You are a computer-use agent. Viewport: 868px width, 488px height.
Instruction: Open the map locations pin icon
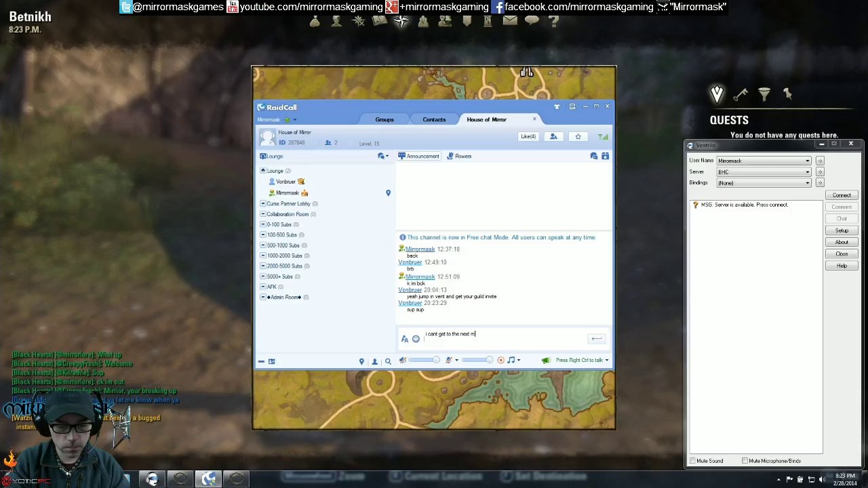pos(787,94)
